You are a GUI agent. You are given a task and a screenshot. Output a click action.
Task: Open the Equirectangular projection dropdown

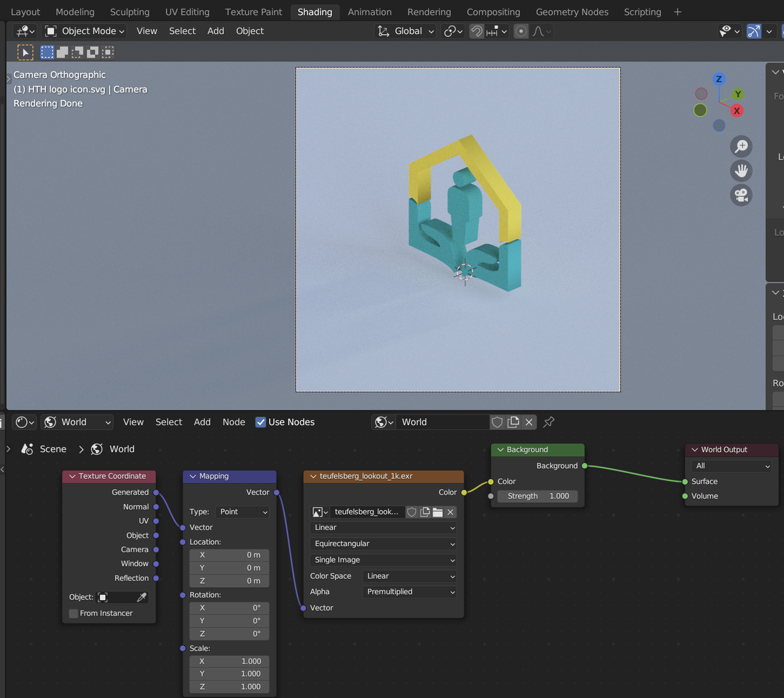point(384,544)
